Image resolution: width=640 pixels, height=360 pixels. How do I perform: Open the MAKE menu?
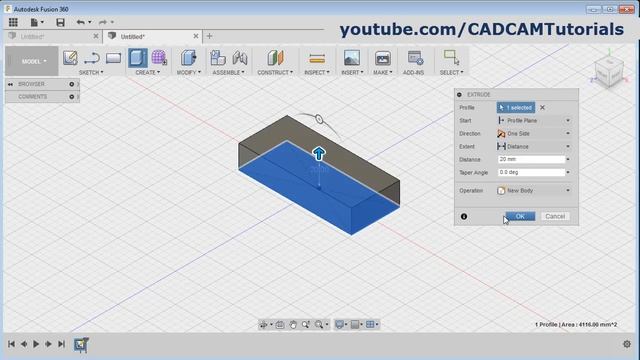[382, 72]
